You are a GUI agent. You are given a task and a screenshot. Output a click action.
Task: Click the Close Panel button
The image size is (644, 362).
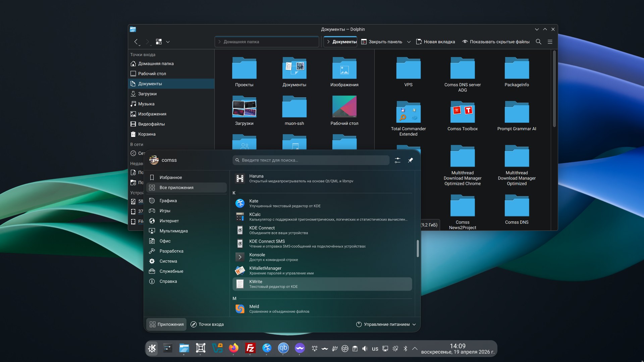(382, 42)
